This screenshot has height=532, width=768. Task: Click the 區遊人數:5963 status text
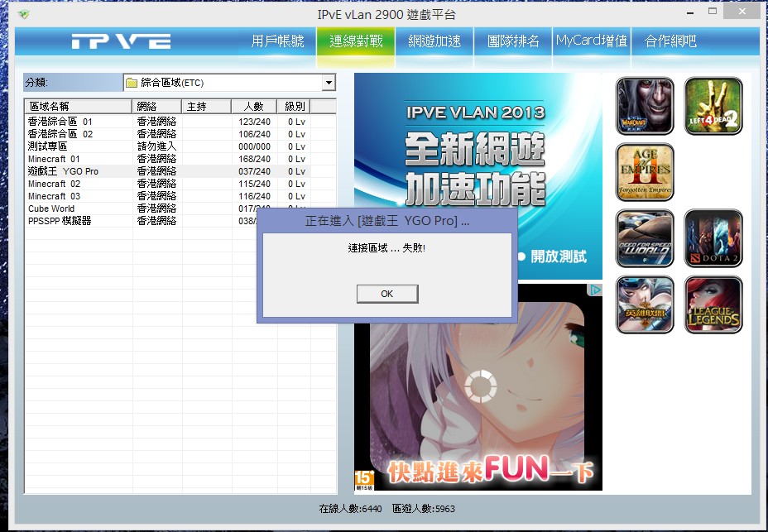[x=424, y=509]
